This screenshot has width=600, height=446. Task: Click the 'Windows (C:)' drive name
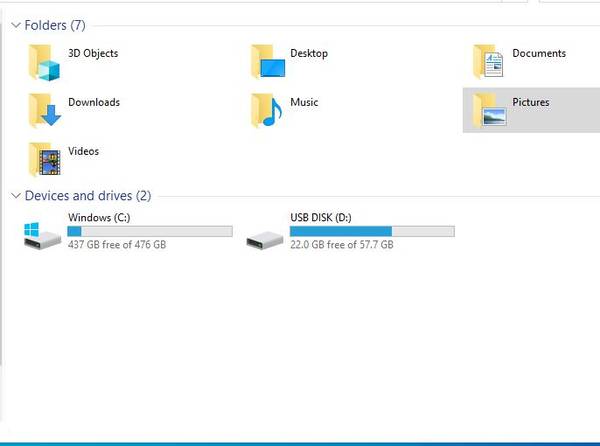(99, 217)
